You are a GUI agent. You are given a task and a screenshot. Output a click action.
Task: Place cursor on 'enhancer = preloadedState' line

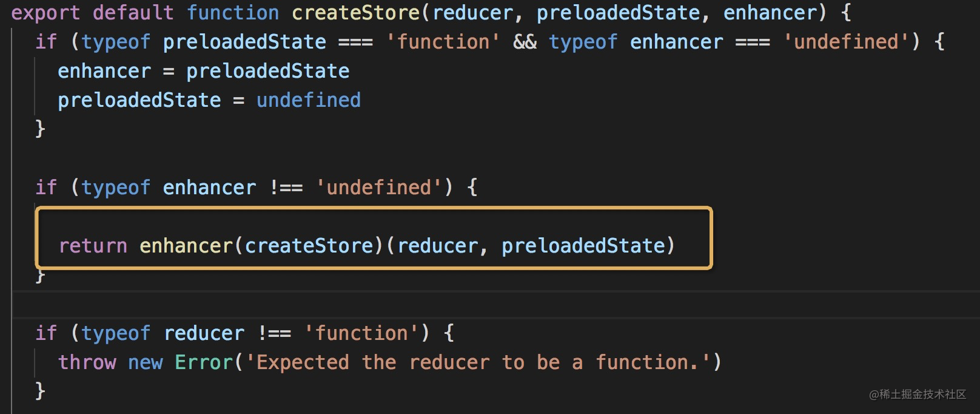click(x=204, y=71)
